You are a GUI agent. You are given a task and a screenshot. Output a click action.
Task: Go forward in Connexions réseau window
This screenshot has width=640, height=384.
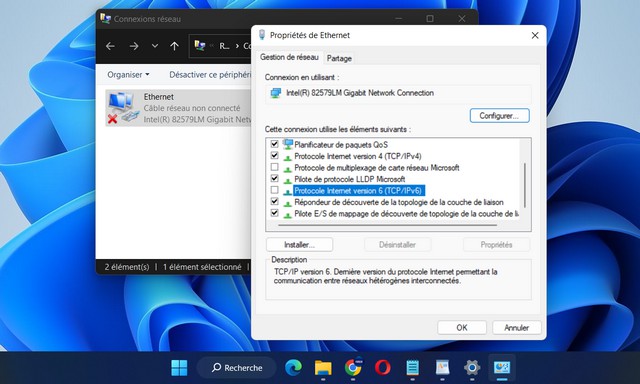click(134, 46)
